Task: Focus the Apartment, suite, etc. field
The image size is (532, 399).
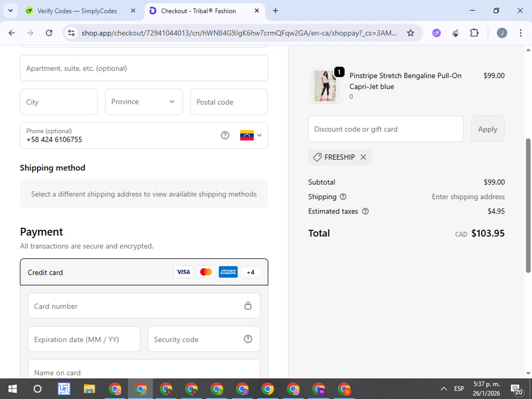Action: tap(144, 68)
